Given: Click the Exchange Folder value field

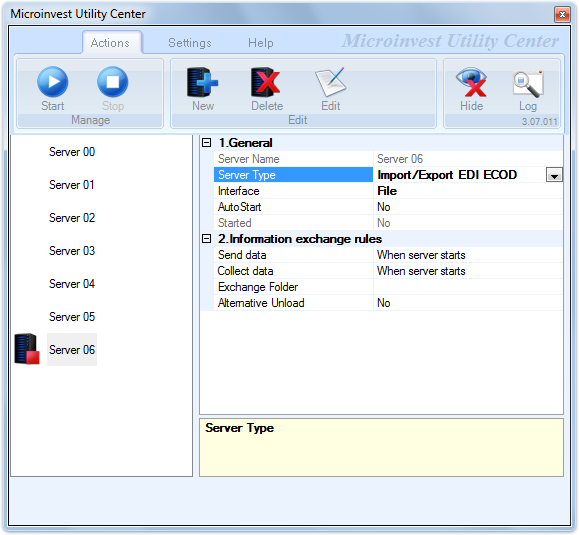Looking at the screenshot, I should click(468, 287).
